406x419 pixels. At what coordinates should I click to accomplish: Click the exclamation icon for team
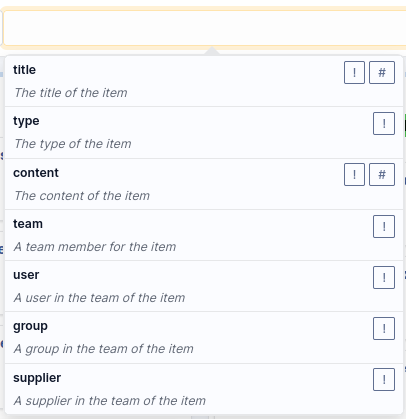coord(384,227)
